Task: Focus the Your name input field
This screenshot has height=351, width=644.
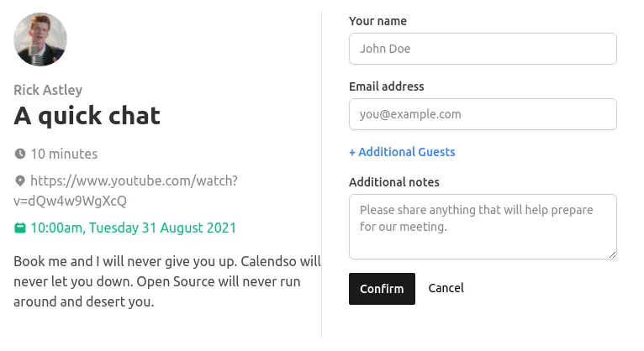Action: pos(483,49)
